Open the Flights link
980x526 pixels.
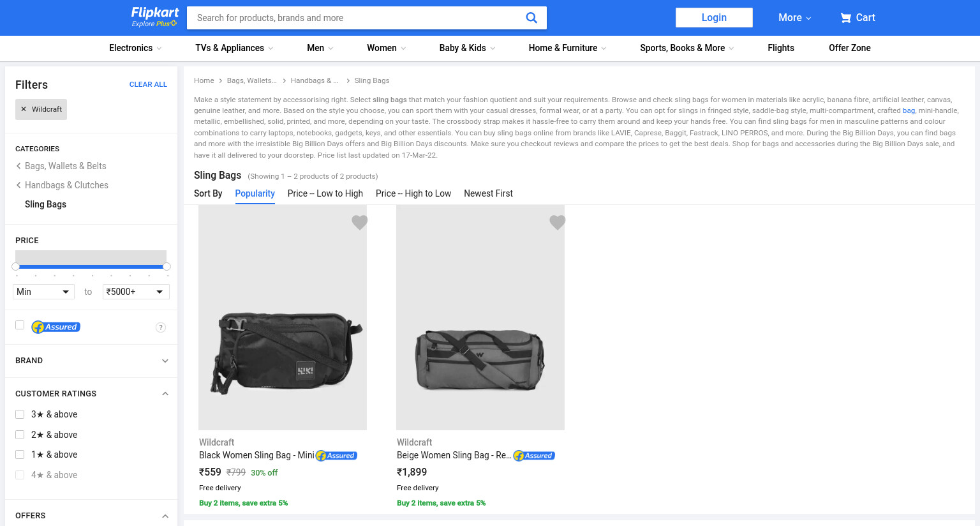pos(781,48)
